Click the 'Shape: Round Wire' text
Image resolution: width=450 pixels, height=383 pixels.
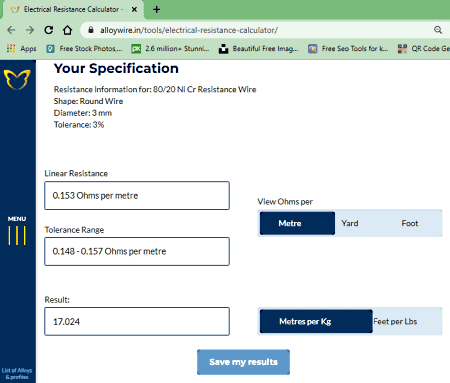tap(88, 101)
